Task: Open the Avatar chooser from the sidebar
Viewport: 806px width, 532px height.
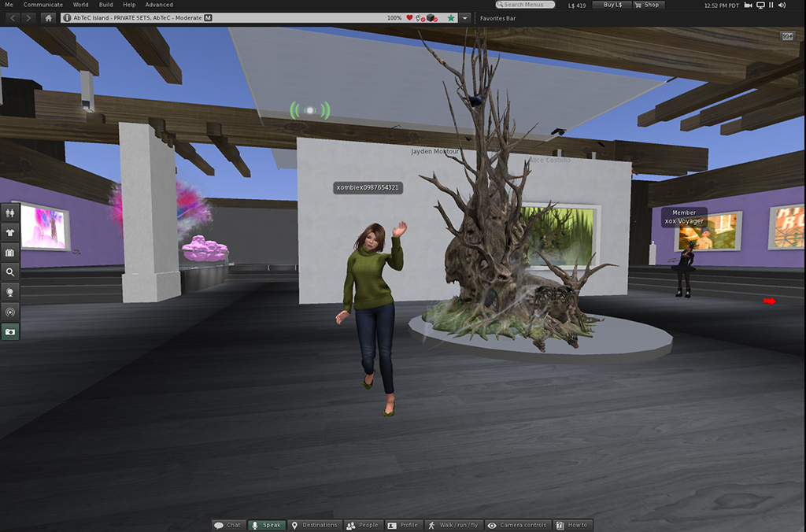Action: [x=10, y=212]
